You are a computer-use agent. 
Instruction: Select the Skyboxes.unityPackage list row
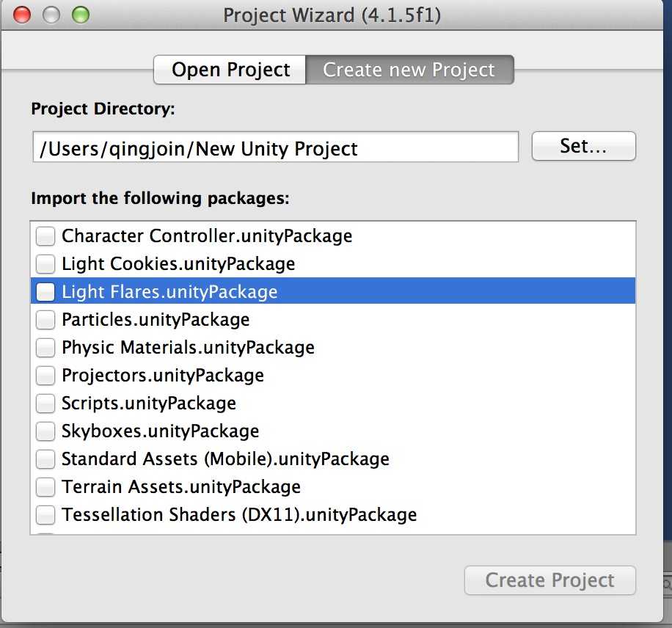click(x=333, y=431)
